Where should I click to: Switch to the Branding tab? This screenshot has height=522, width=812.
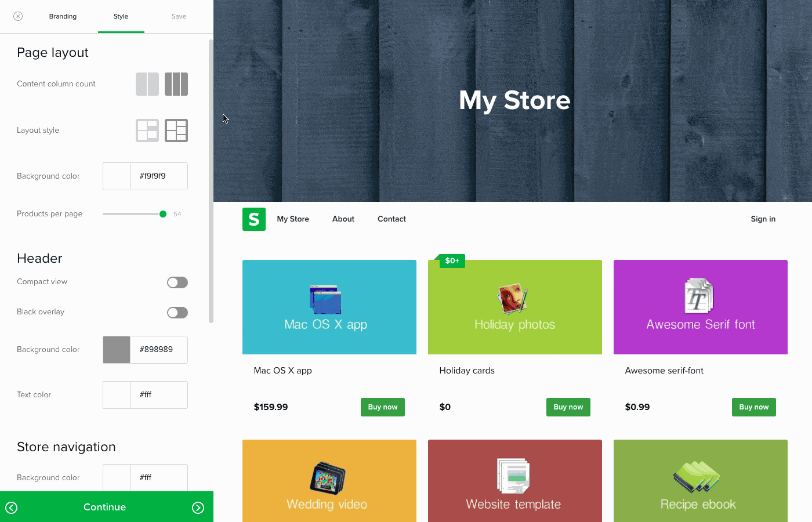pyautogui.click(x=63, y=16)
